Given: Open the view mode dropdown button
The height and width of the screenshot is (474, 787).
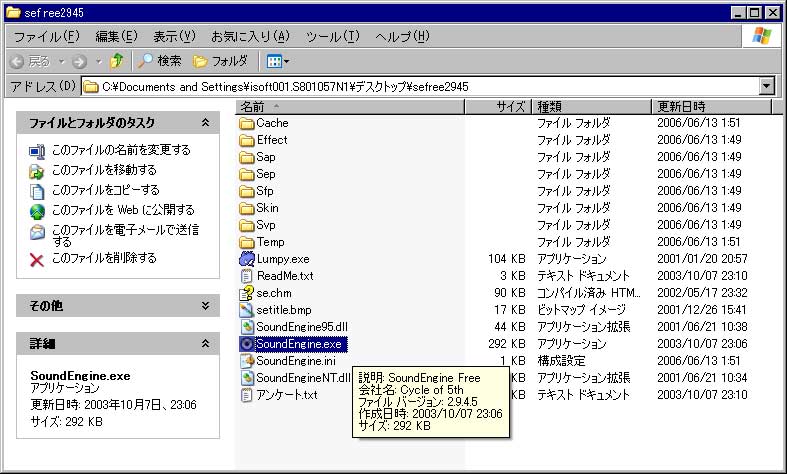Looking at the screenshot, I should [278, 62].
